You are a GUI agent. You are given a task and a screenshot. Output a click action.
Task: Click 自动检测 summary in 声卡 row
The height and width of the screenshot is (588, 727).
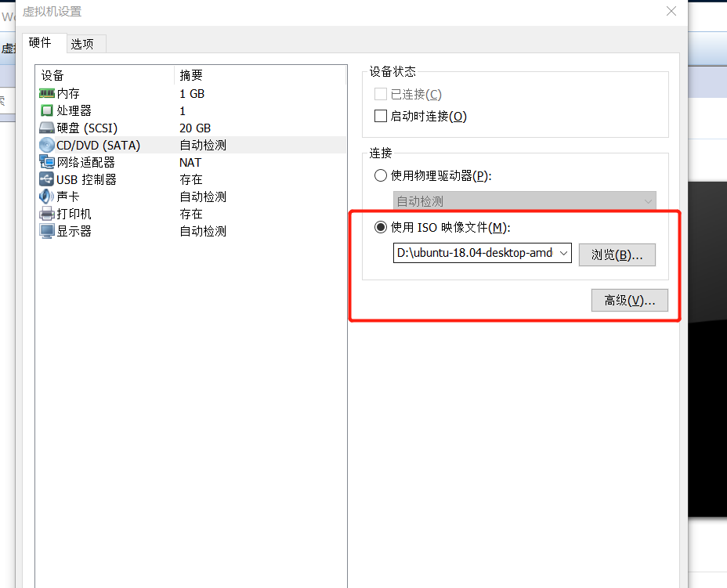pyautogui.click(x=203, y=197)
